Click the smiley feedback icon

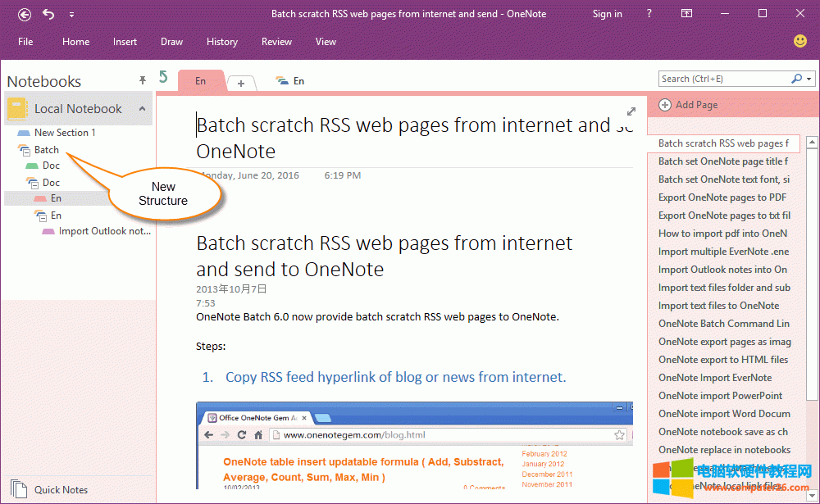pyautogui.click(x=800, y=41)
